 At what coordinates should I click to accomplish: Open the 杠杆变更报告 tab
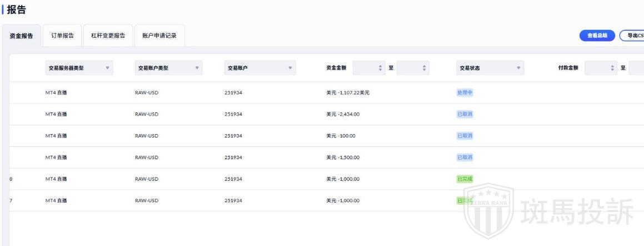(108, 36)
